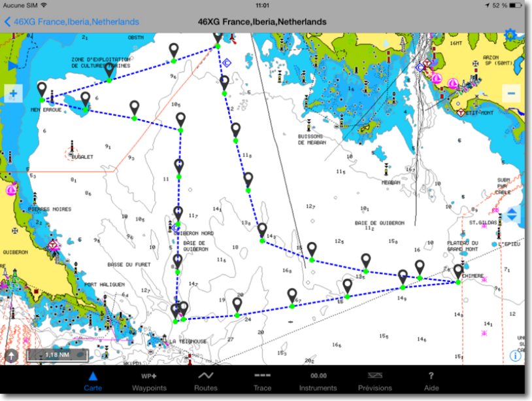Open the Trace tab
The image size is (532, 401).
pyautogui.click(x=262, y=381)
